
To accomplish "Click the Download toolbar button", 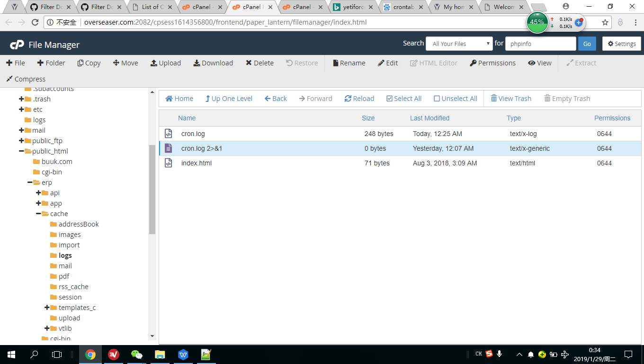I will (x=213, y=63).
